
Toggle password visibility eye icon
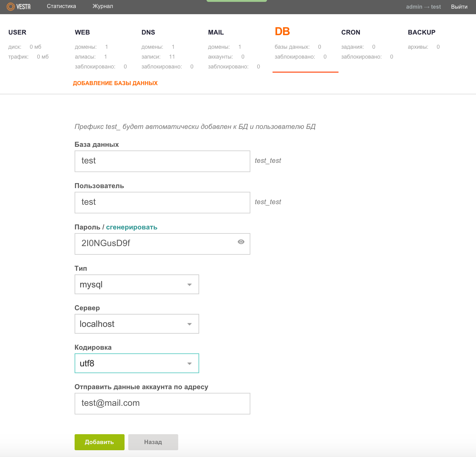pos(241,242)
